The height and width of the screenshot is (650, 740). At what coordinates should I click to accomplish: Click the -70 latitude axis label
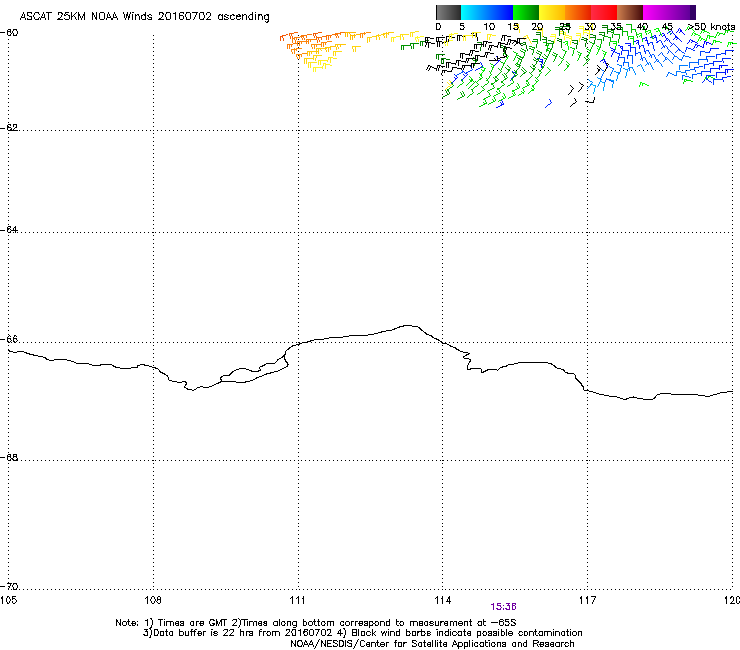click(x=9, y=587)
